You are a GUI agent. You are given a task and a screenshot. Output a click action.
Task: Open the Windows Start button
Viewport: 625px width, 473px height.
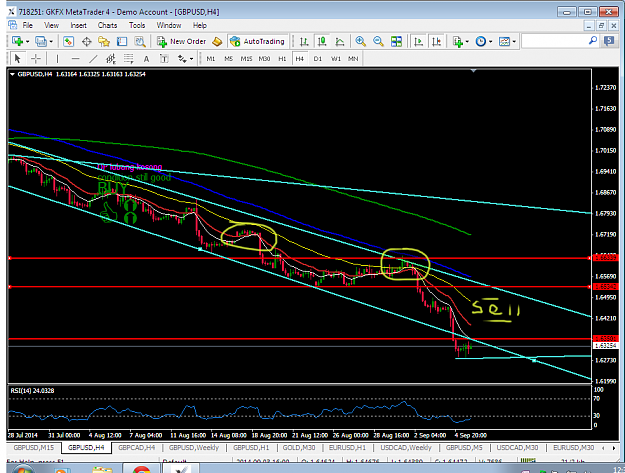(23, 469)
